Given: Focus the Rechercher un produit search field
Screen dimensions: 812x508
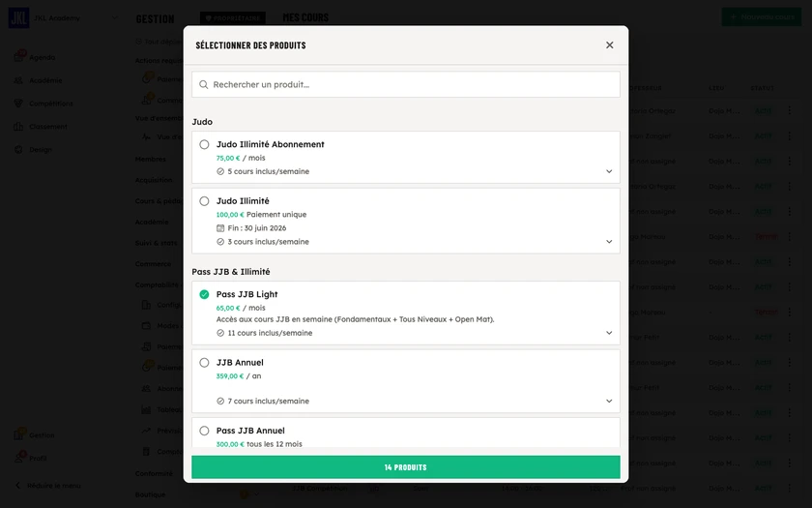Looking at the screenshot, I should click(x=405, y=84).
